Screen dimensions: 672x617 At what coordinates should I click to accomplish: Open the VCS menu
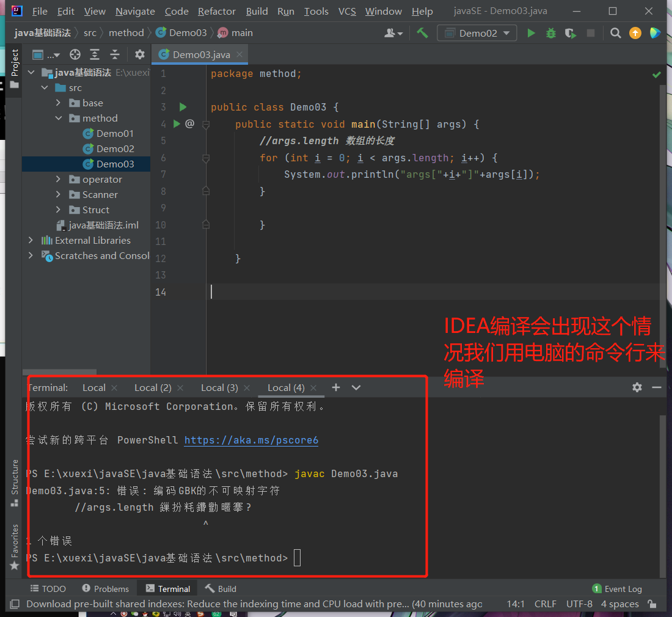[x=347, y=11]
